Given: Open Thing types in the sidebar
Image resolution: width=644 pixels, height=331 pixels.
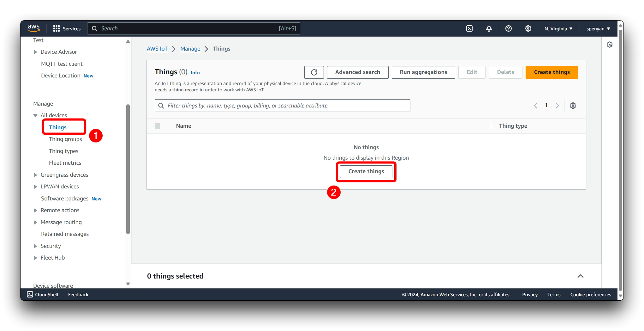Looking at the screenshot, I should click(63, 151).
